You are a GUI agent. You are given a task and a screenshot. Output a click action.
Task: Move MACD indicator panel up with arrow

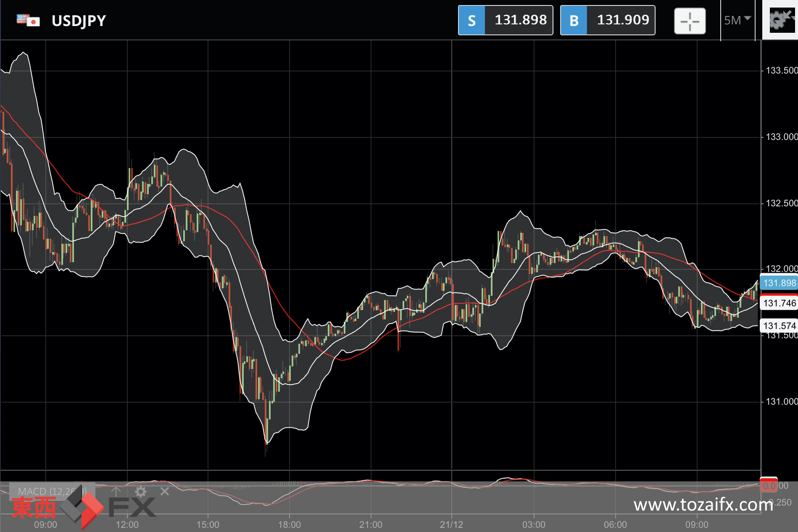pos(116,491)
